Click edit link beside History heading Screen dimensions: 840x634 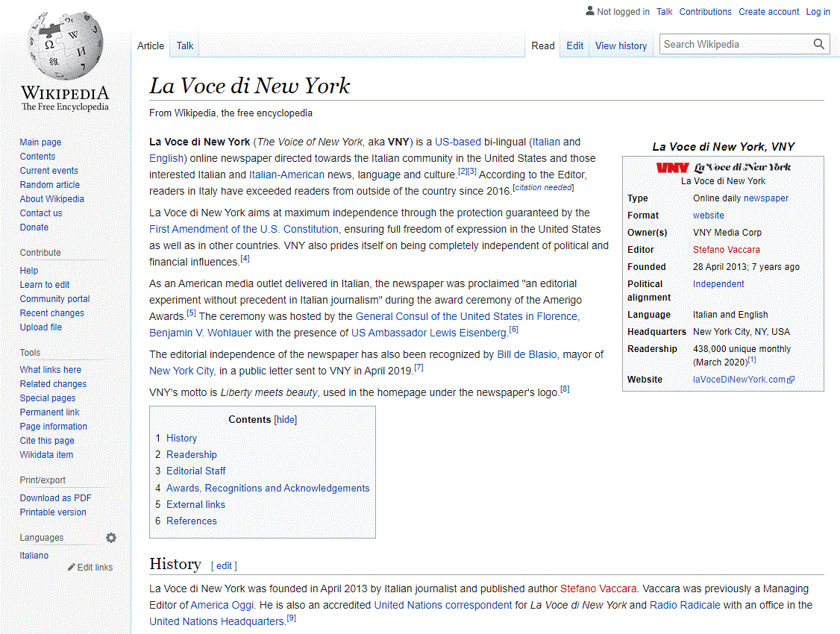click(224, 566)
